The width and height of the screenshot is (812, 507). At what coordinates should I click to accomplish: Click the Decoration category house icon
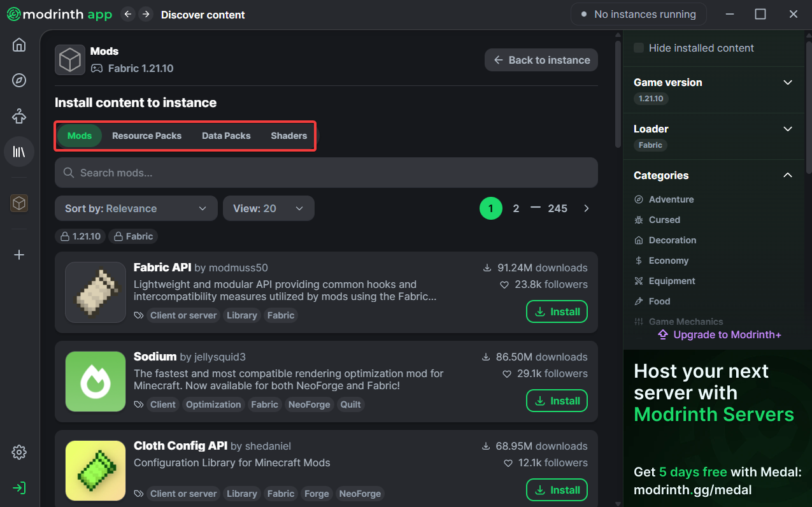(x=639, y=240)
